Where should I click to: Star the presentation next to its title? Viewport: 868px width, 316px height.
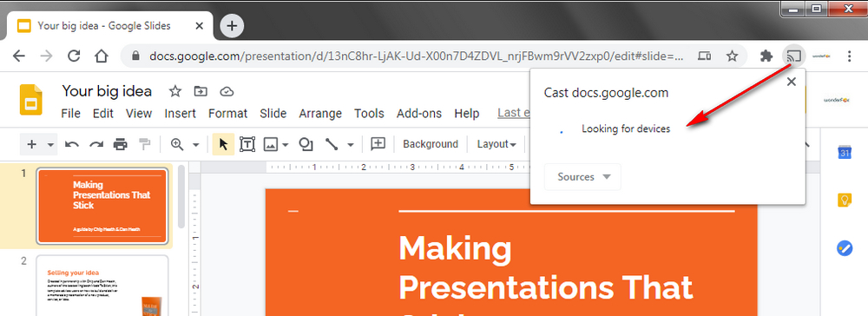(x=175, y=91)
